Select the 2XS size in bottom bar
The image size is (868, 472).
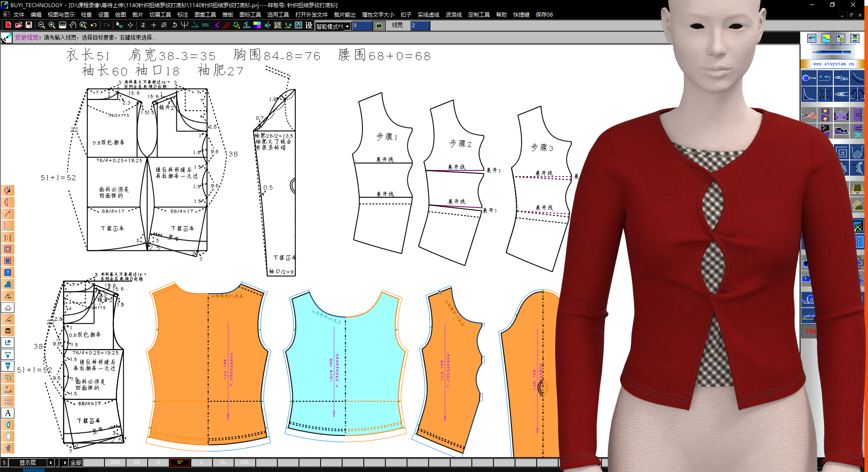coord(115,463)
